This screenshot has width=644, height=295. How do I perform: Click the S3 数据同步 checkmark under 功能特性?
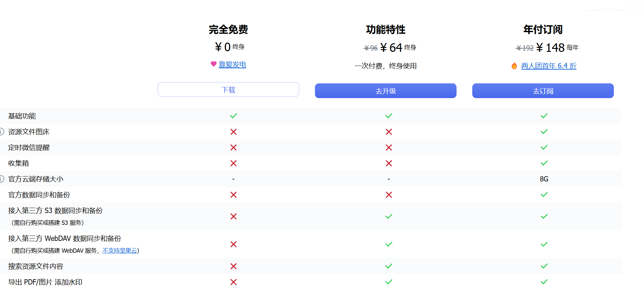point(389,216)
